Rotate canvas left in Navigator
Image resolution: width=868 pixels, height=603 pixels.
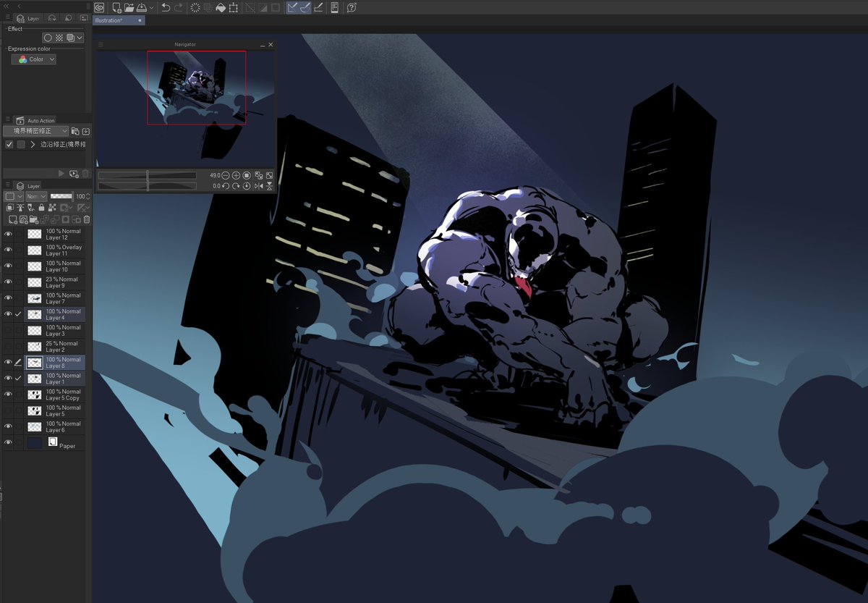click(x=226, y=186)
